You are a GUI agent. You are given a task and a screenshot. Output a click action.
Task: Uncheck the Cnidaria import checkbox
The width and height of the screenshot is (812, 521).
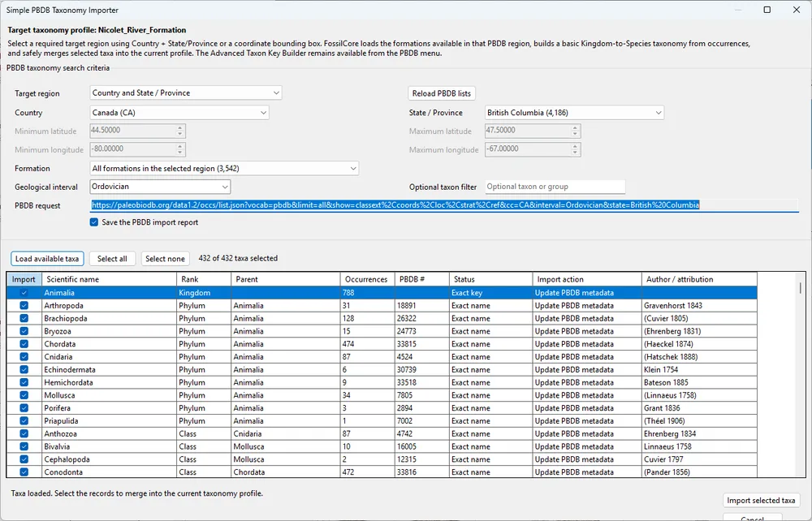pos(24,356)
